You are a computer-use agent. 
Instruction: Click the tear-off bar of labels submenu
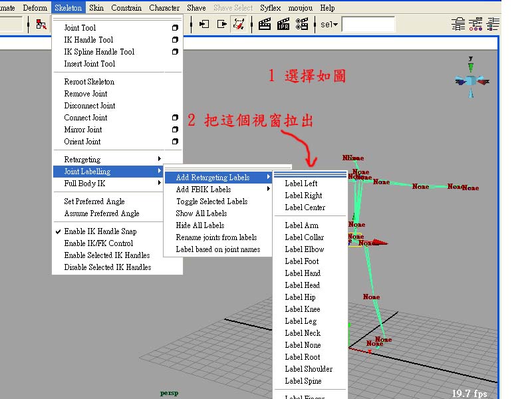(310, 174)
